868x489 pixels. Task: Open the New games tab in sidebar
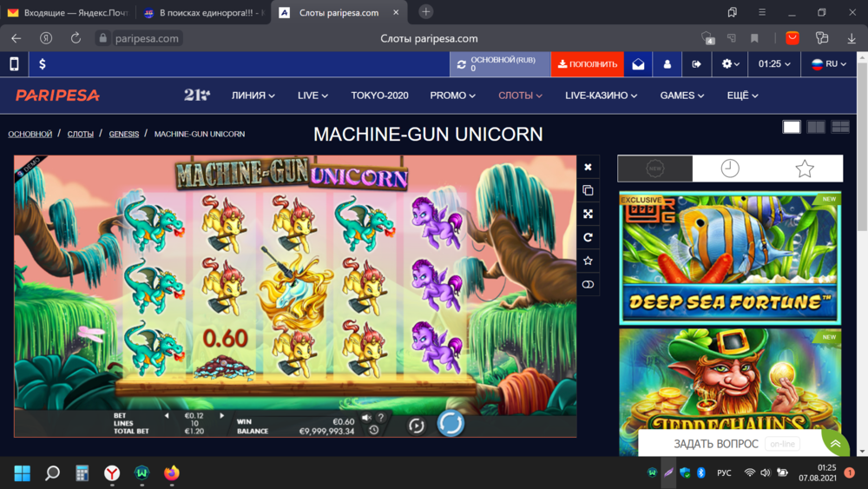point(654,169)
